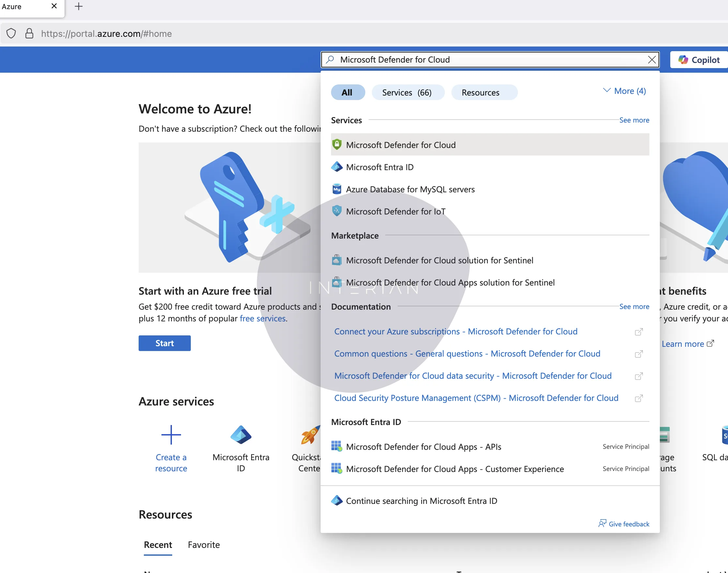Viewport: 728px width, 573px height.
Task: Switch to the Favorite resources tab
Action: coord(204,545)
